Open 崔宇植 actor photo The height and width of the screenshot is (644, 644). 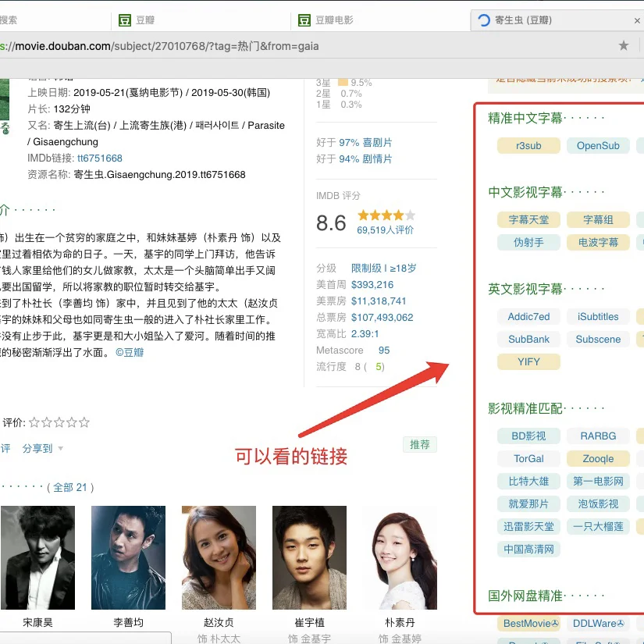coord(309,557)
